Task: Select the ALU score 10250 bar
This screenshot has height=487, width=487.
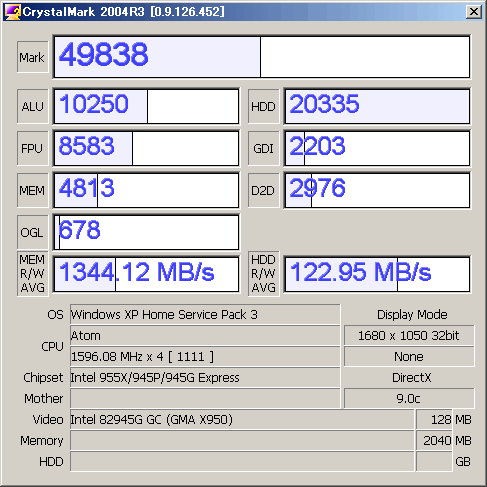Action: point(146,106)
